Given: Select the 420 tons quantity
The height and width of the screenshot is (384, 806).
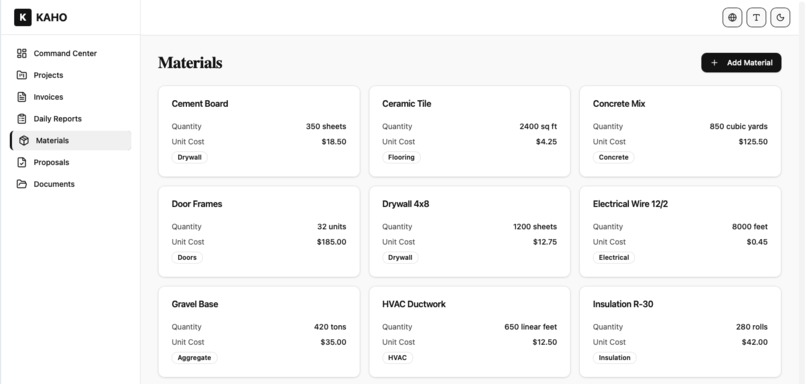Looking at the screenshot, I should coord(330,327).
